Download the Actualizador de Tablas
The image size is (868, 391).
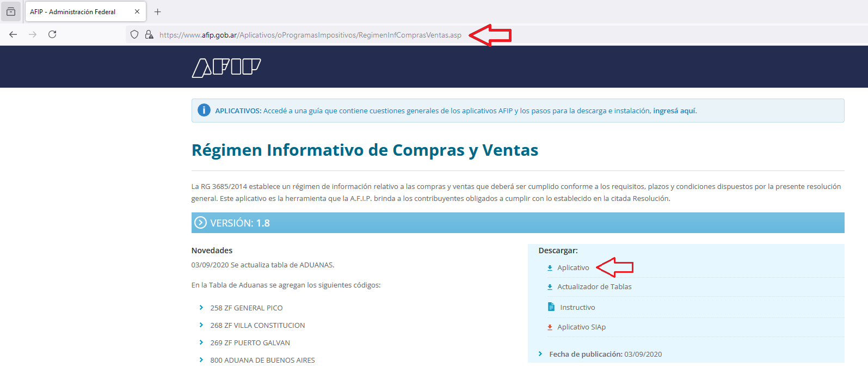(594, 287)
